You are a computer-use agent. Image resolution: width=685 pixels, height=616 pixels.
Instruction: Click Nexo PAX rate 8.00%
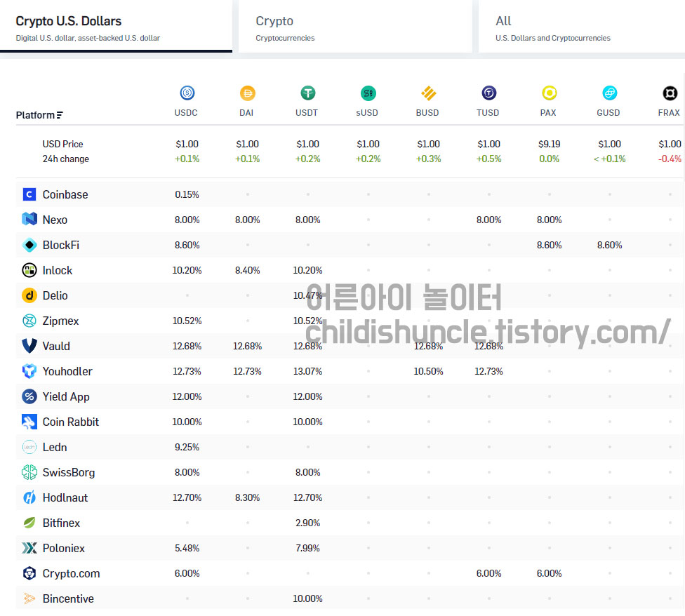coord(549,220)
